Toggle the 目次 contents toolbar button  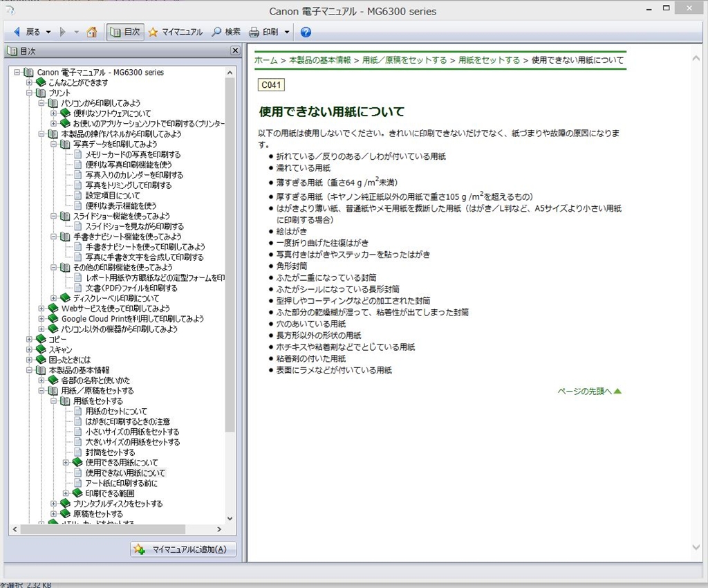pos(125,32)
